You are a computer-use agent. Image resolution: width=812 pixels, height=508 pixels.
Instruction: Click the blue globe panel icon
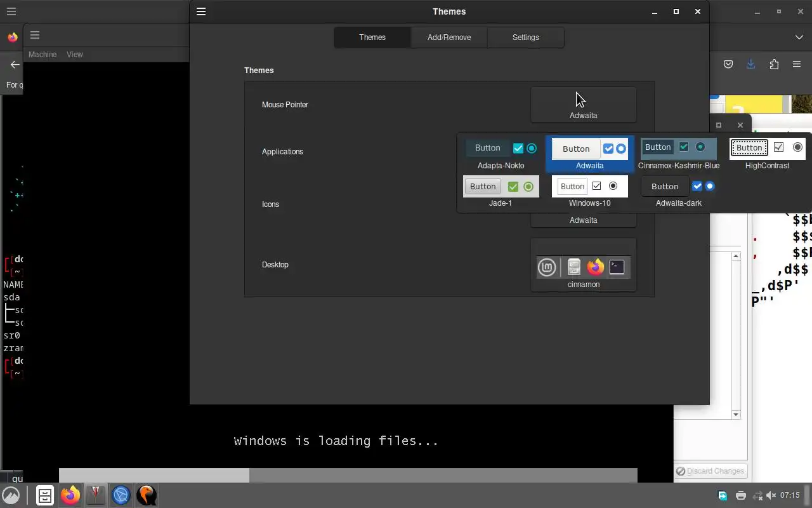(121, 495)
